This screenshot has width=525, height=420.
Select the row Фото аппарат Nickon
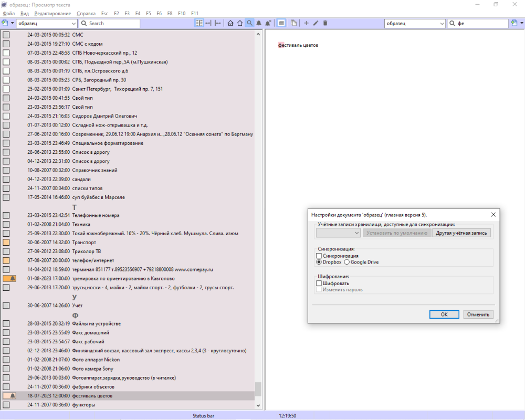(x=128, y=360)
